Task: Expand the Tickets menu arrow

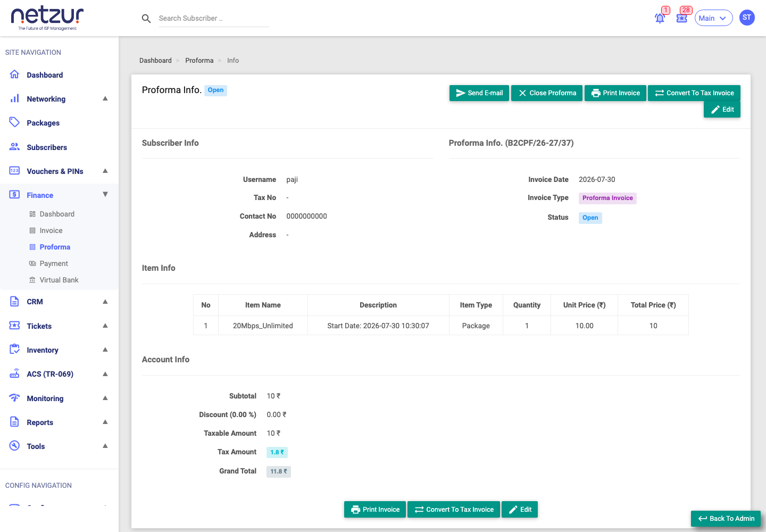Action: (x=105, y=326)
